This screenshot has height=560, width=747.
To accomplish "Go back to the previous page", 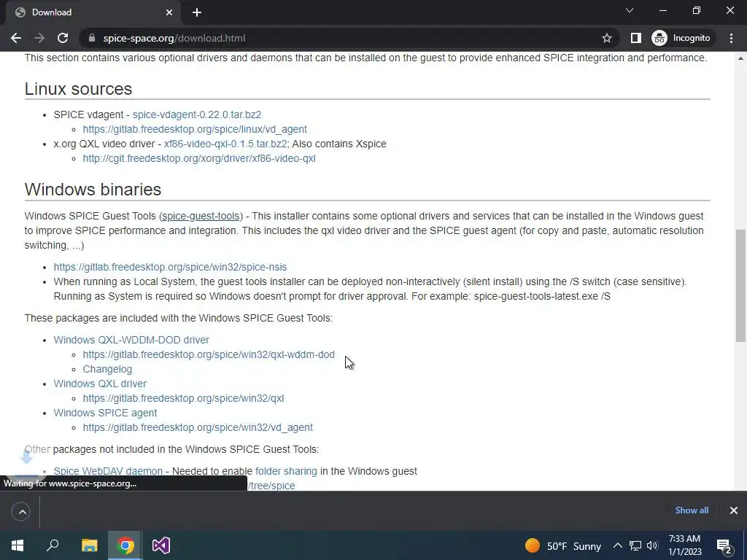I will (x=16, y=38).
